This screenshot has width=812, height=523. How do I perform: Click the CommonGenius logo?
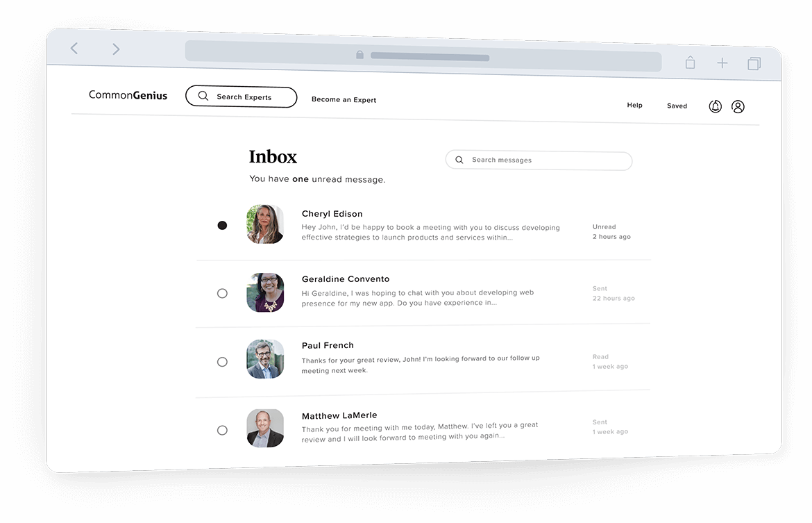128,95
